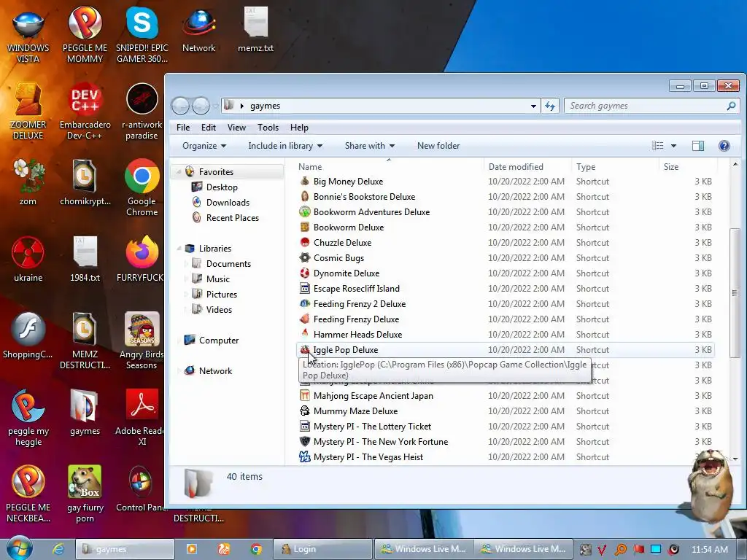Viewport: 747px width, 560px height.
Task: Select the Google Chrome desktop shortcut
Action: click(142, 187)
